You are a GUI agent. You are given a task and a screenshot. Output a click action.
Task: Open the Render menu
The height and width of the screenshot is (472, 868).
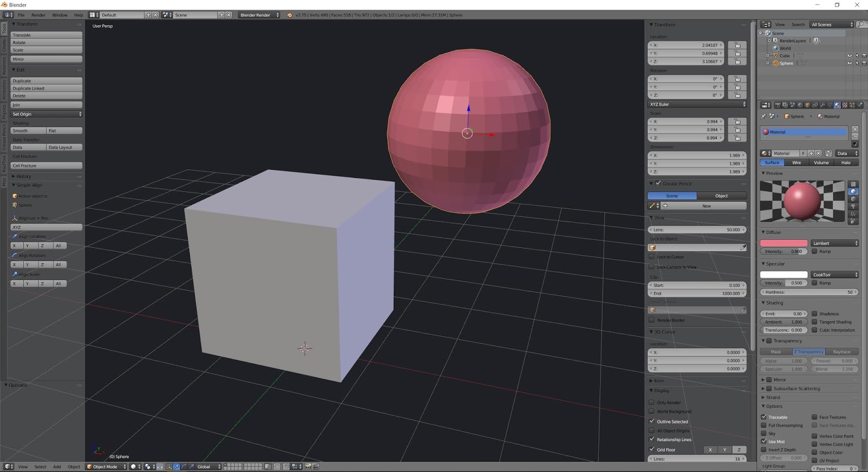(38, 15)
